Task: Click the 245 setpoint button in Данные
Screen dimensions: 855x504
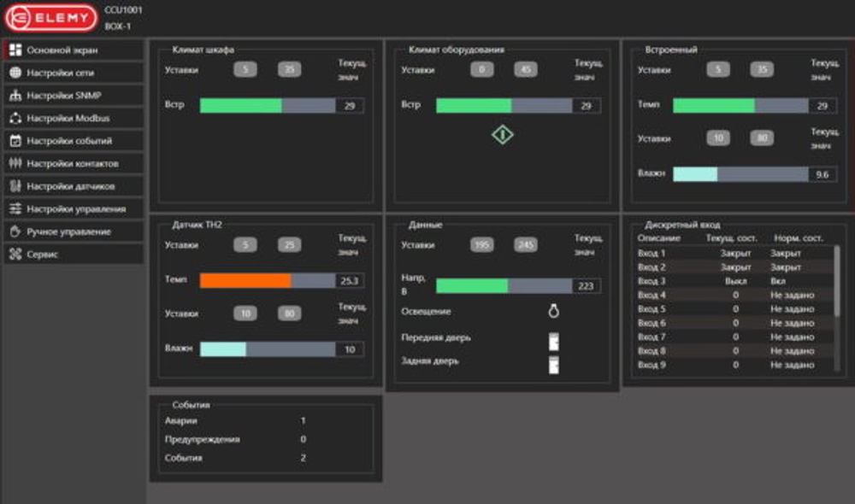Action: coord(526,245)
